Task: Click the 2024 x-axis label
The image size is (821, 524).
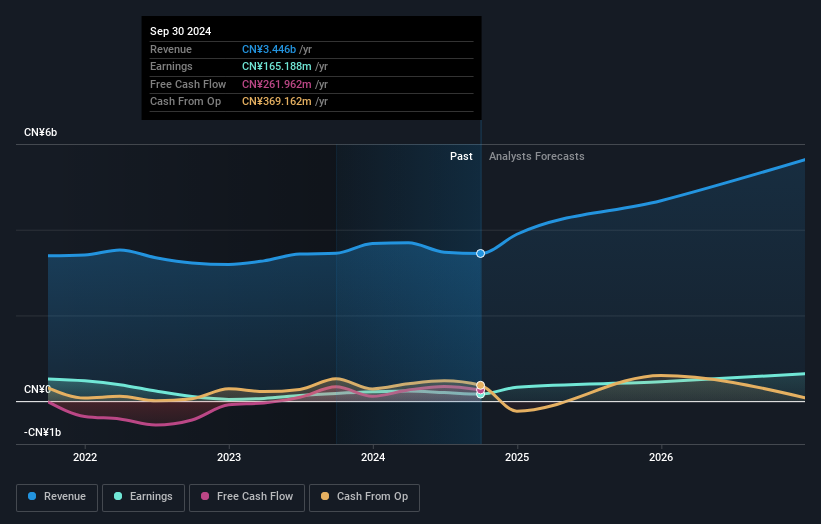Action: click(x=373, y=457)
